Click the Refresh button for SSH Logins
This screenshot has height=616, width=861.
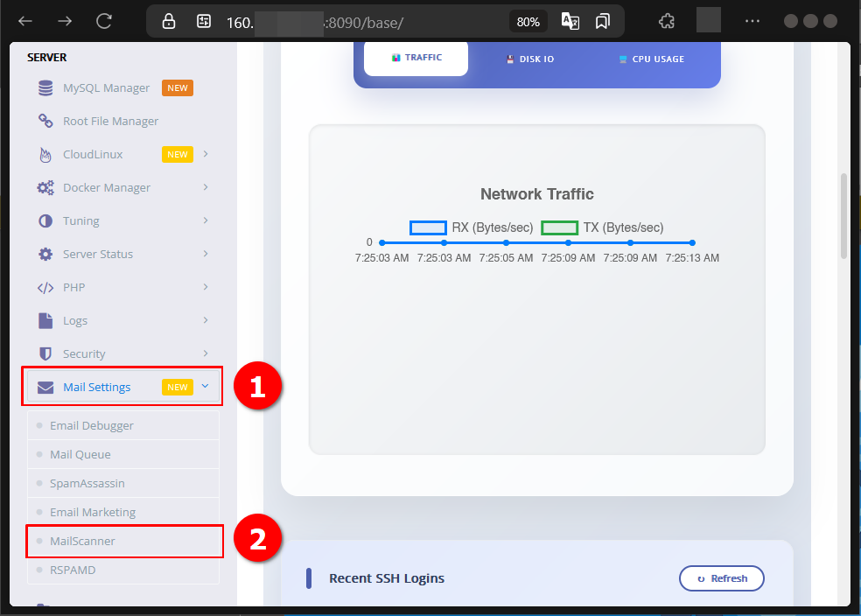coord(722,578)
